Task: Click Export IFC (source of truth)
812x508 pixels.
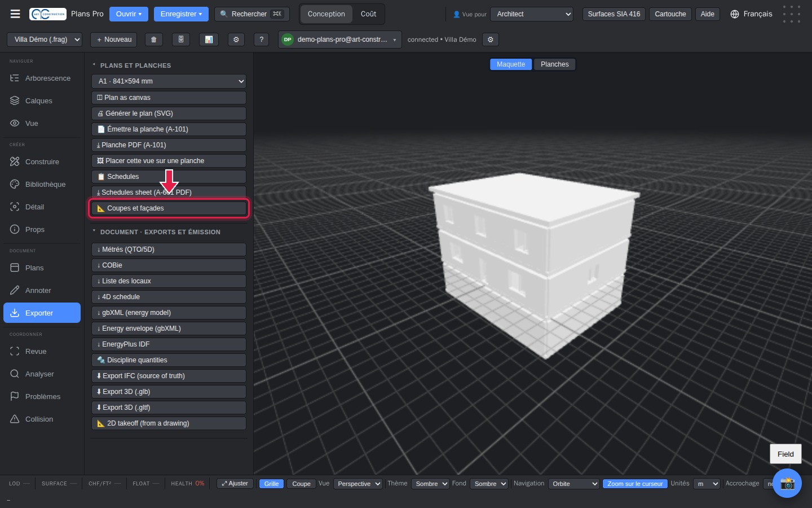Action: (169, 376)
